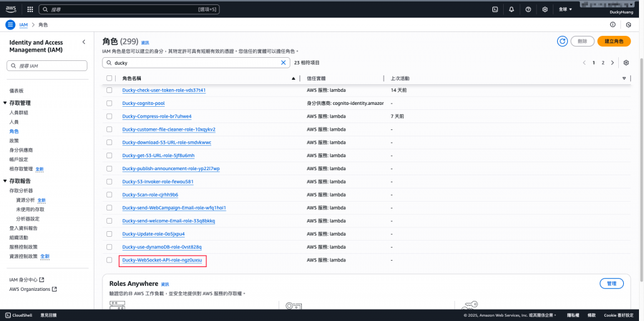The height and width of the screenshot is (321, 644).
Task: Open 服務控制政策 in the sidebar
Action: (23, 247)
